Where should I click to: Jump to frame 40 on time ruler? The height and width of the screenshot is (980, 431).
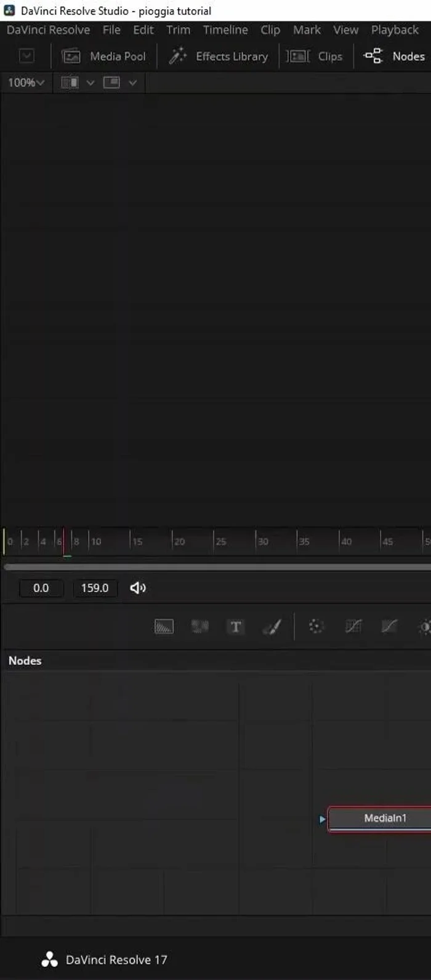[x=345, y=542]
